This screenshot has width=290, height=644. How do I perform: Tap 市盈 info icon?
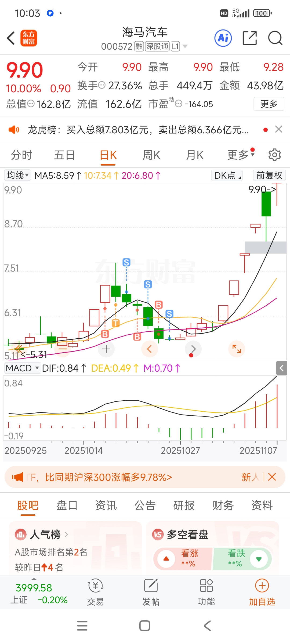[x=179, y=104]
